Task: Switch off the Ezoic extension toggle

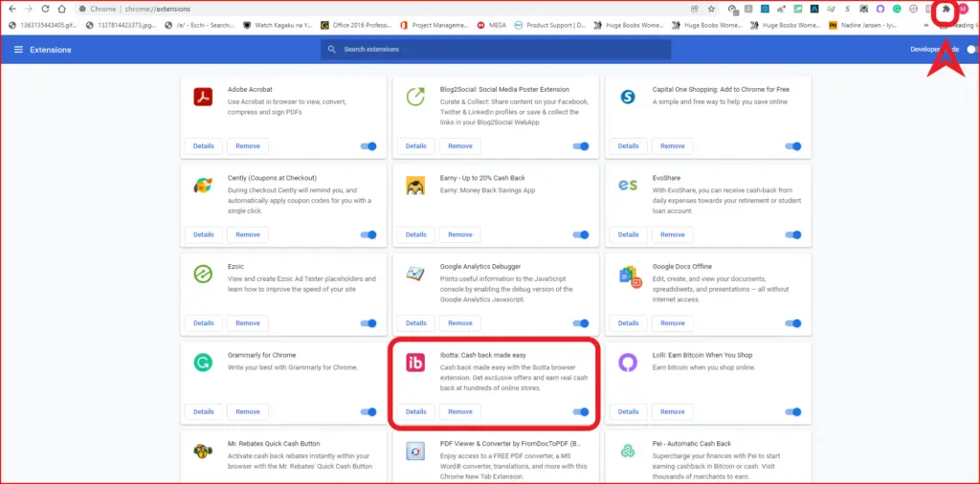Action: coord(368,323)
